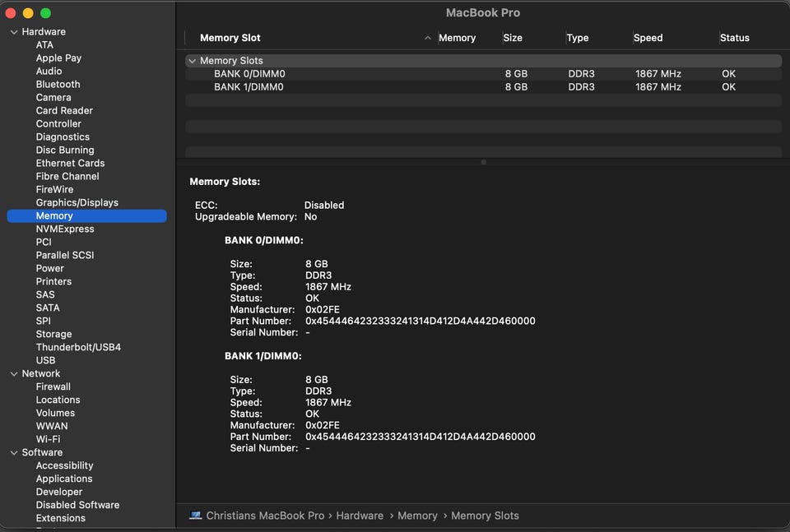790x532 pixels.
Task: Click Christians MacBook Pro in path bar
Action: 265,516
